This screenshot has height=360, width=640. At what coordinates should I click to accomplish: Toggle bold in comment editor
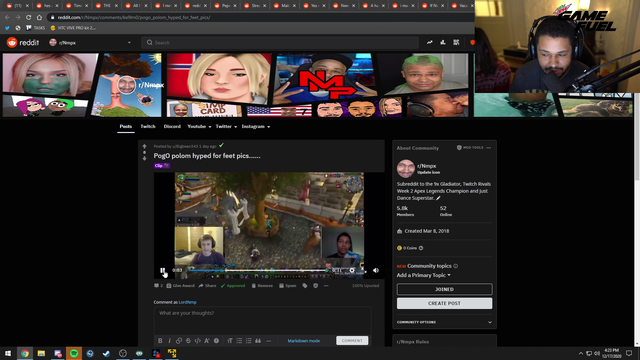pos(160,340)
